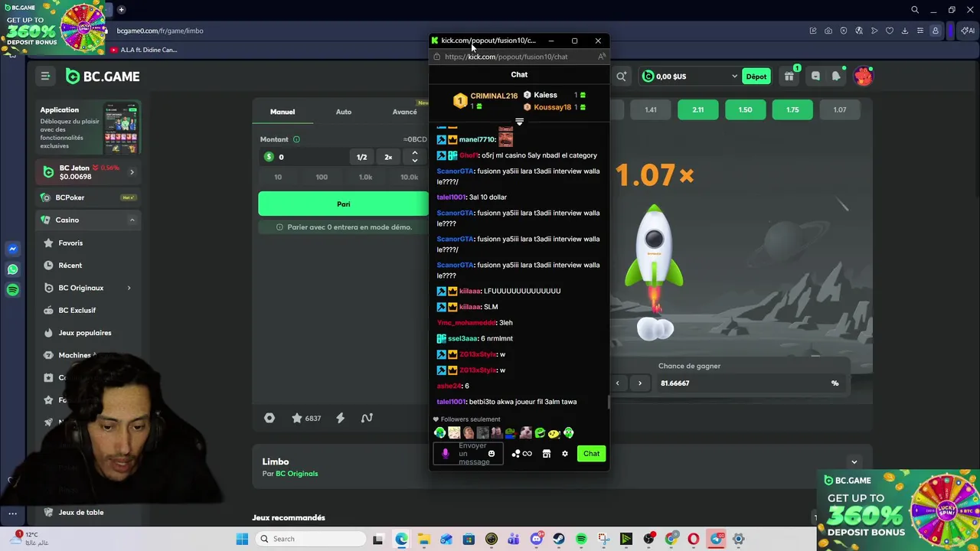
Task: Click the 1.41 result history chip
Action: (651, 109)
